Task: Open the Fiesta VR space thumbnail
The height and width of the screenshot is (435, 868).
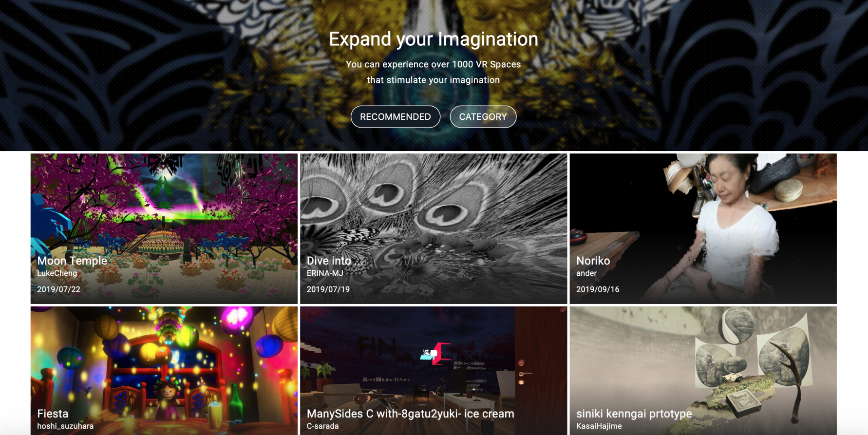Action: point(164,371)
